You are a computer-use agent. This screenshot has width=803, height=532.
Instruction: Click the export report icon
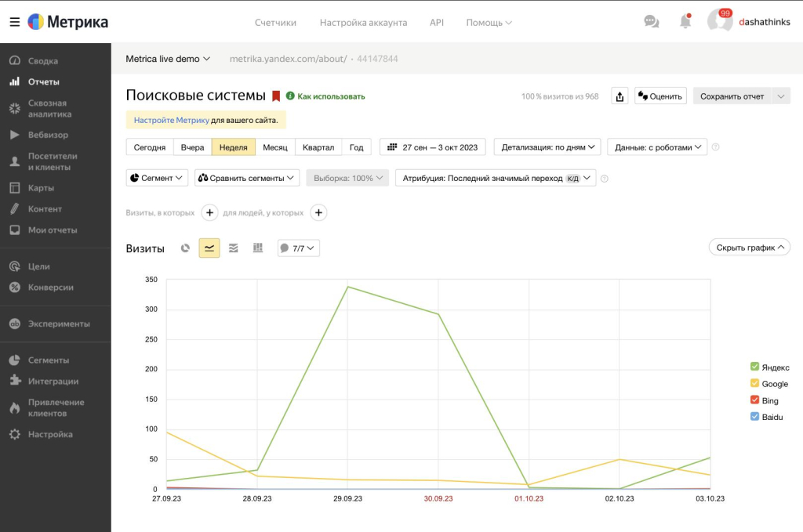tap(620, 96)
